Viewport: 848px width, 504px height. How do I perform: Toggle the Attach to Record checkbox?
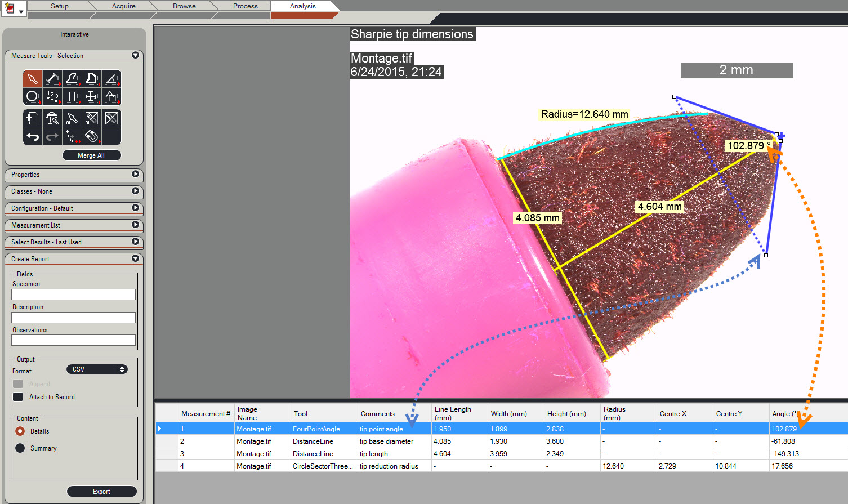[18, 397]
